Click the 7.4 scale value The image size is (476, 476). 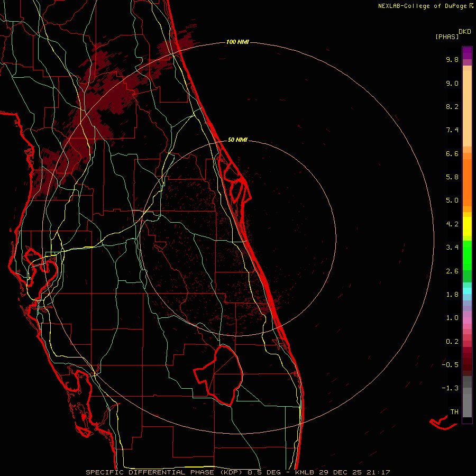452,130
